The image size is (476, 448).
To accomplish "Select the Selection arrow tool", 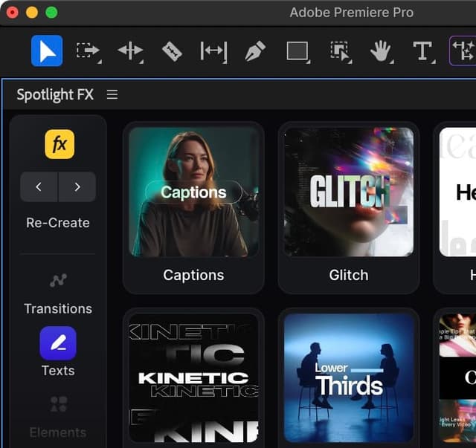I will (47, 51).
